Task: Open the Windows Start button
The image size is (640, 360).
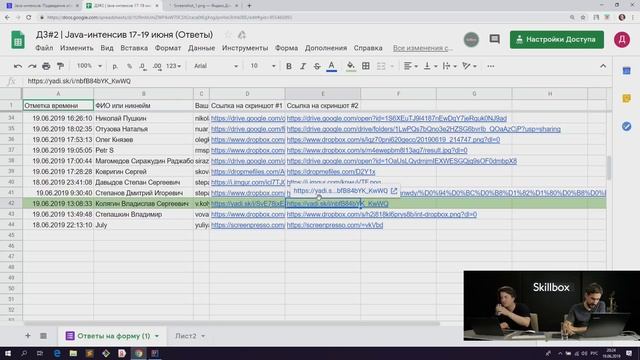Action: [x=7, y=353]
